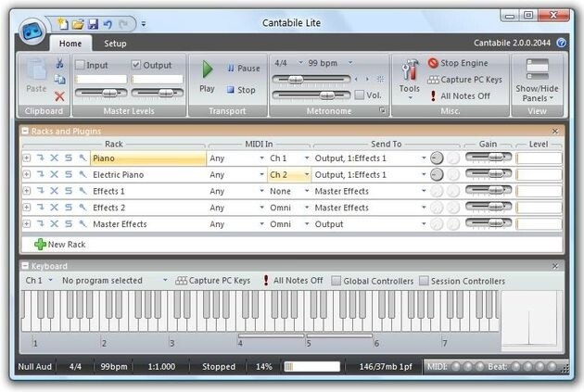Click Electric Piano rack first gain knob
This screenshot has height=392, width=584.
point(437,174)
